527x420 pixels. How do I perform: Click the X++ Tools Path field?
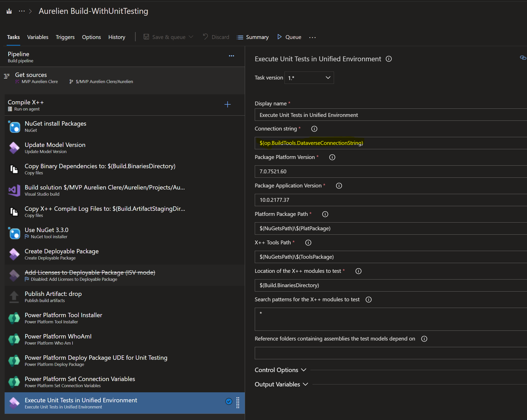391,257
